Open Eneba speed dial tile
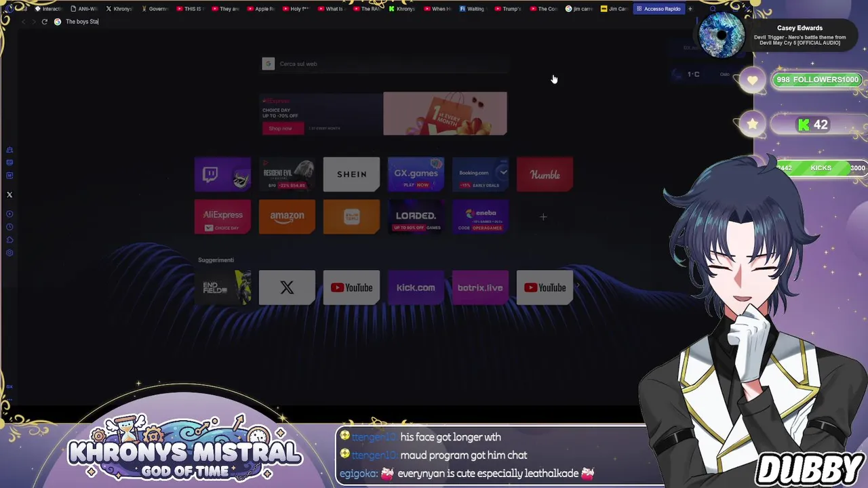 pos(480,217)
